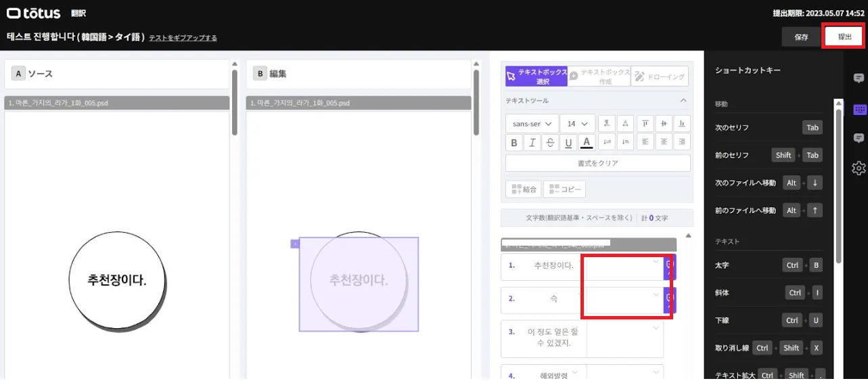The image size is (868, 381).
Task: Click purple comment button on line 2
Action: tap(670, 300)
